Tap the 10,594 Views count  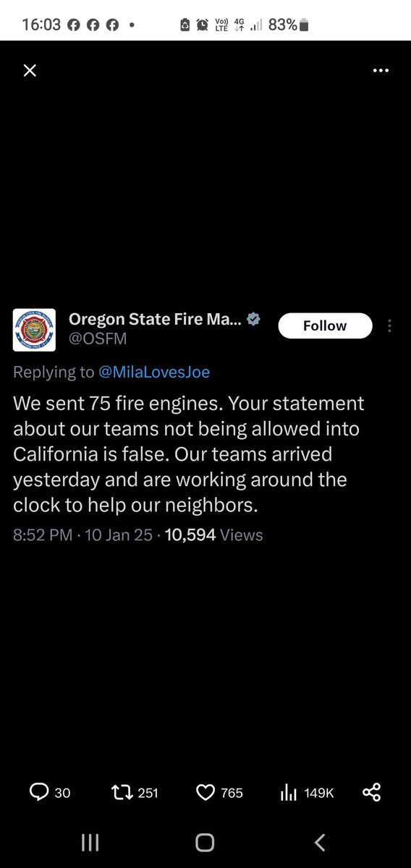coord(214,535)
